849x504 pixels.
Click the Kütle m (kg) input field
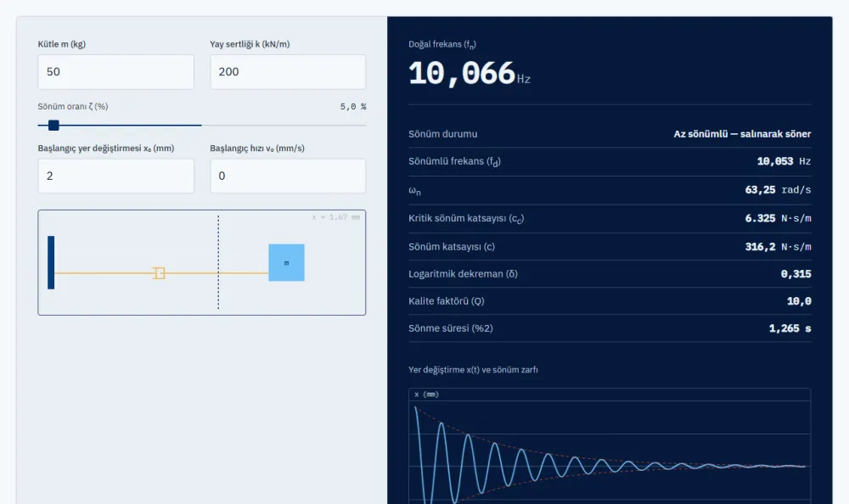pyautogui.click(x=115, y=72)
